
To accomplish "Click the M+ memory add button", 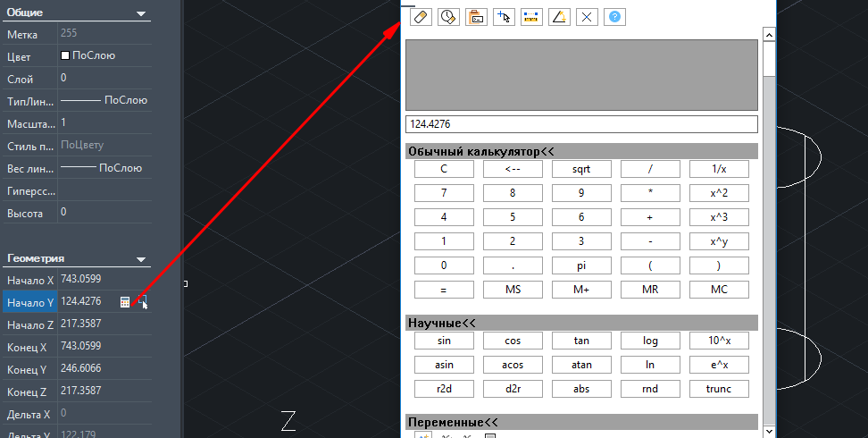I will 581,290.
